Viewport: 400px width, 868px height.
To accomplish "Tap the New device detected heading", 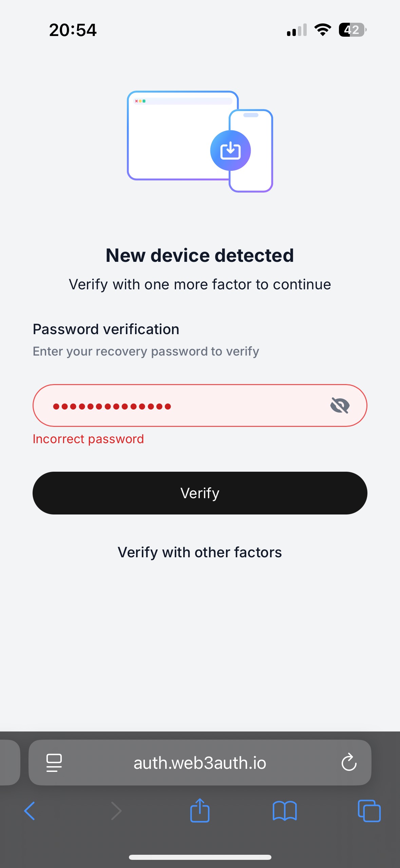I will (x=200, y=255).
